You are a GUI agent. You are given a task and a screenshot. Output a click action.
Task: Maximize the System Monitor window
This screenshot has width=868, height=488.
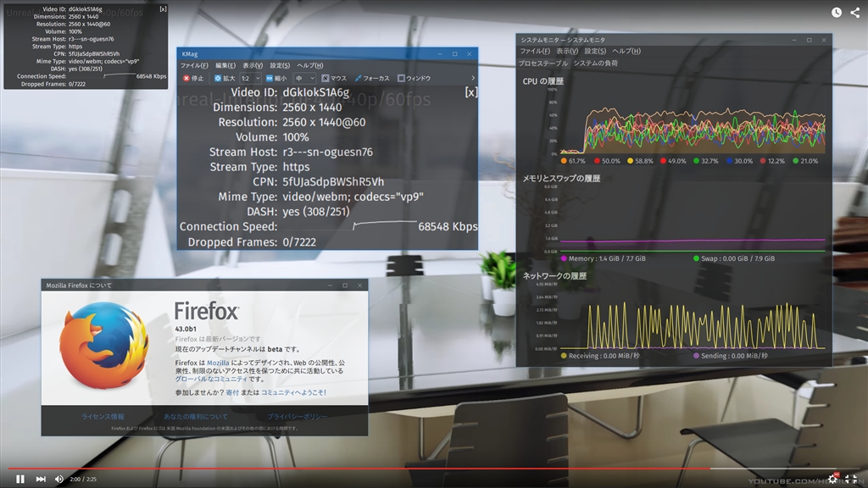(x=809, y=40)
